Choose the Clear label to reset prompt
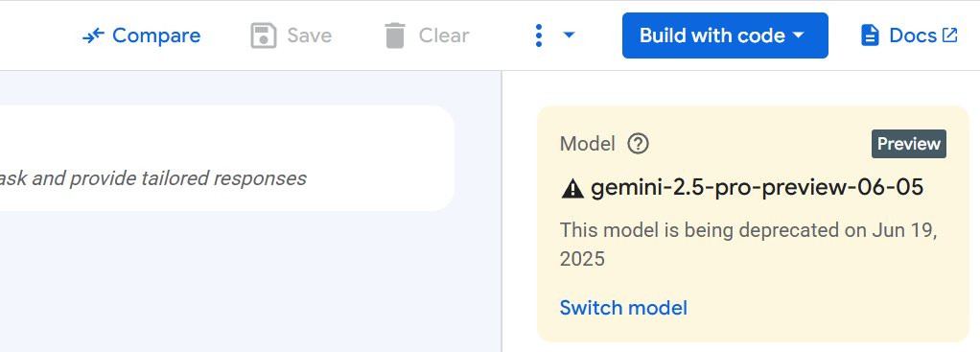The height and width of the screenshot is (352, 980). pos(444,35)
